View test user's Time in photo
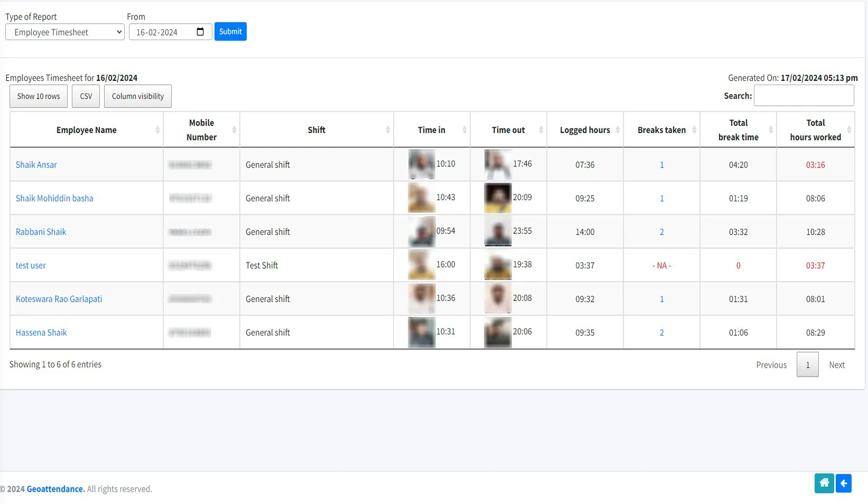This screenshot has height=504, width=868. 421,265
